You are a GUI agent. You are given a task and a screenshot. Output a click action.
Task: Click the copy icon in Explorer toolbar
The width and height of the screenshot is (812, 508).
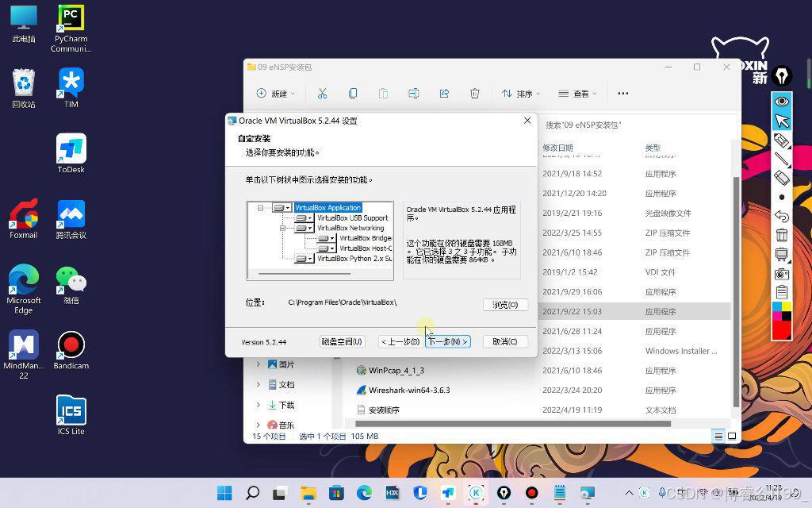click(x=353, y=94)
